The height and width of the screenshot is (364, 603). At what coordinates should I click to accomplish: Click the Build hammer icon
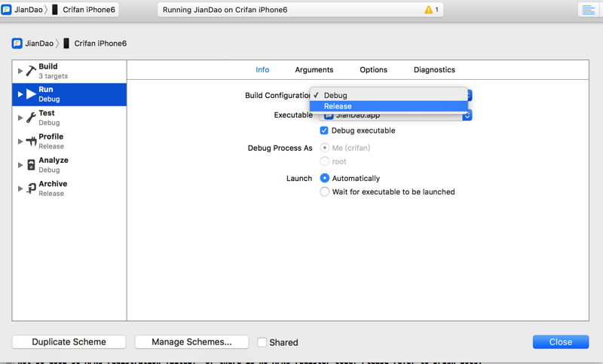(31, 71)
